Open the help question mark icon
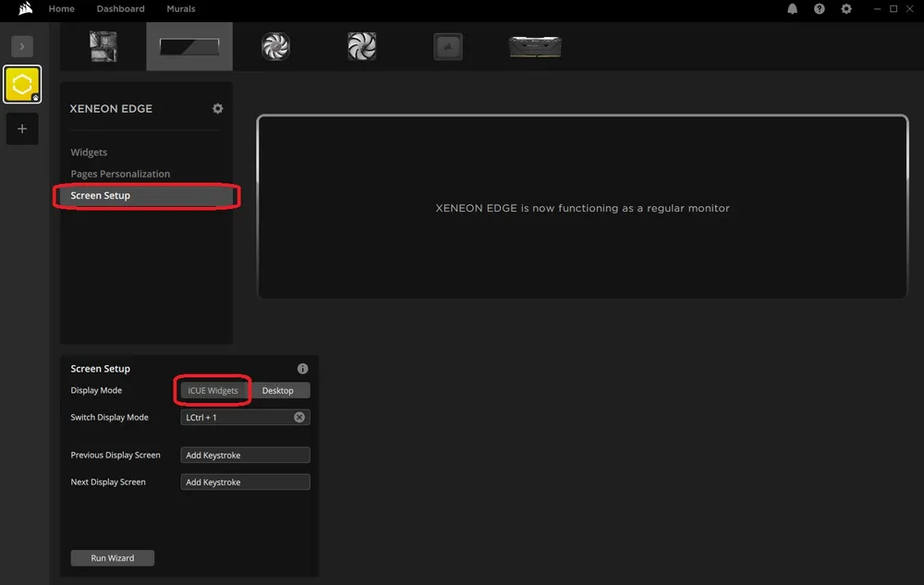This screenshot has height=585, width=924. pos(819,9)
